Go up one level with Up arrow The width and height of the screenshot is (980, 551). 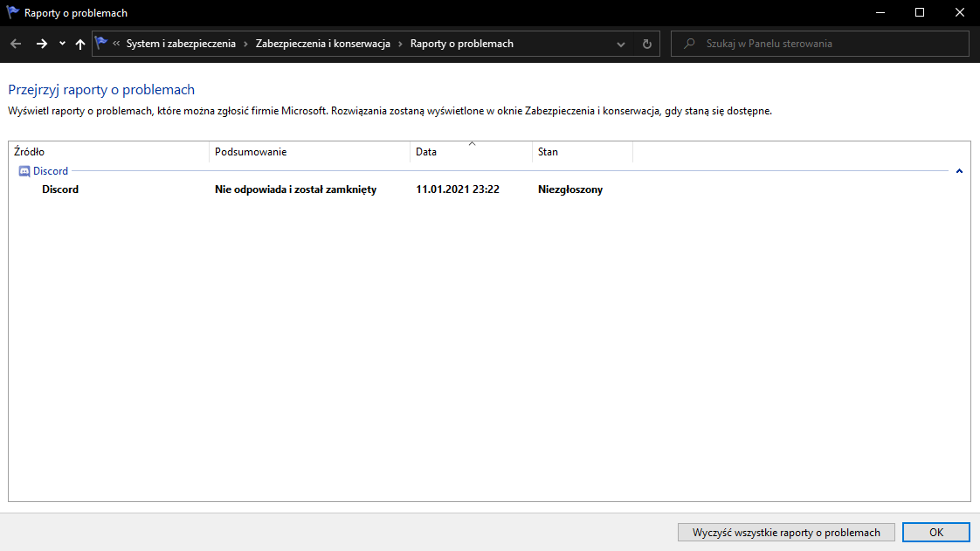pyautogui.click(x=80, y=44)
